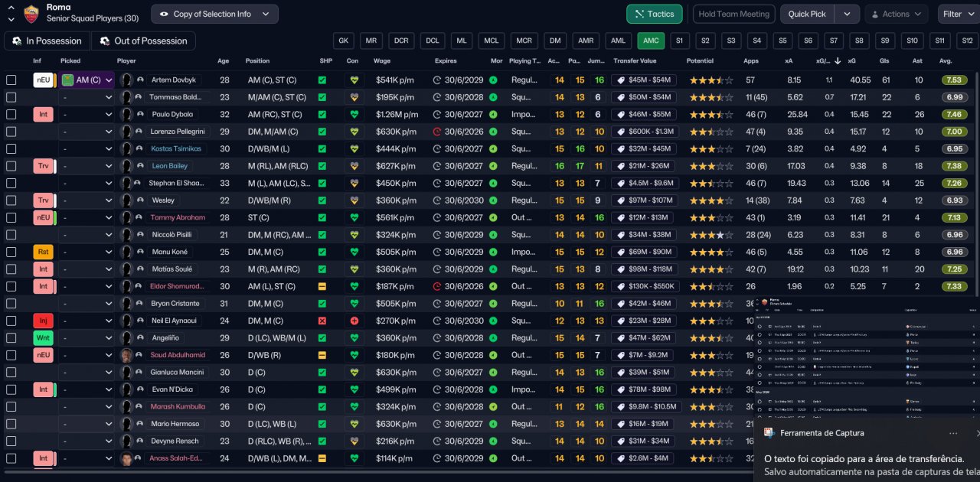Open the picked position dropdown for Paulo Dybala
Image resolution: width=980 pixels, height=482 pixels.
tap(87, 115)
